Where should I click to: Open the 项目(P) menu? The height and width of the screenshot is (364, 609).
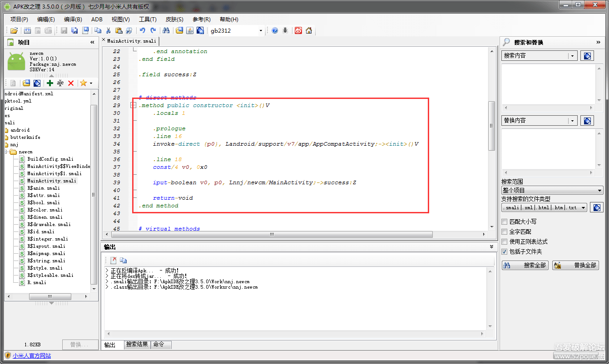[x=19, y=19]
